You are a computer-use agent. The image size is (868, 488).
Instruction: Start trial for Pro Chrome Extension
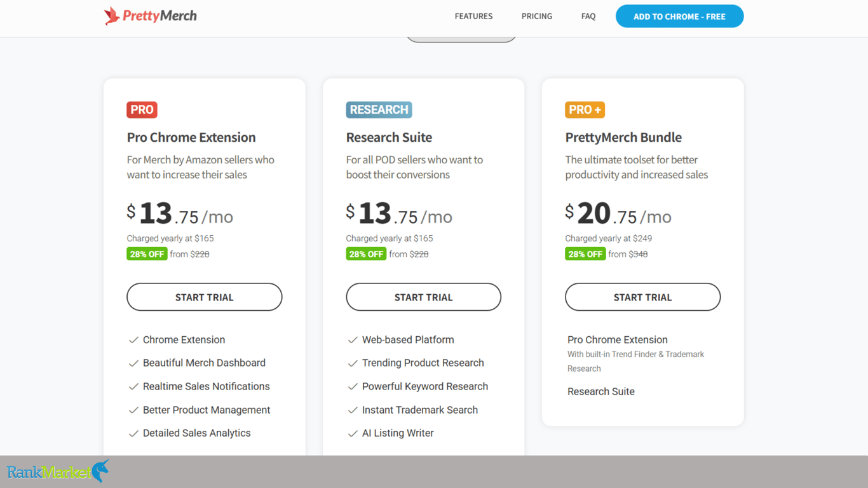point(205,297)
